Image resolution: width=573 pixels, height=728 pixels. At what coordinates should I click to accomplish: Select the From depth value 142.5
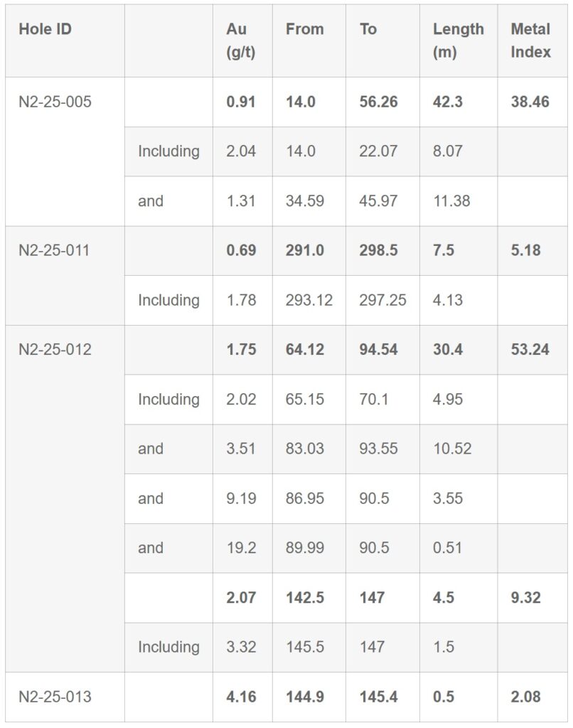coord(305,598)
